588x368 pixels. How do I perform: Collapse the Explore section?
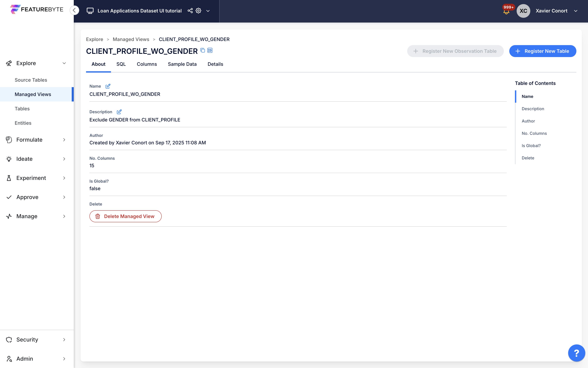click(x=64, y=63)
